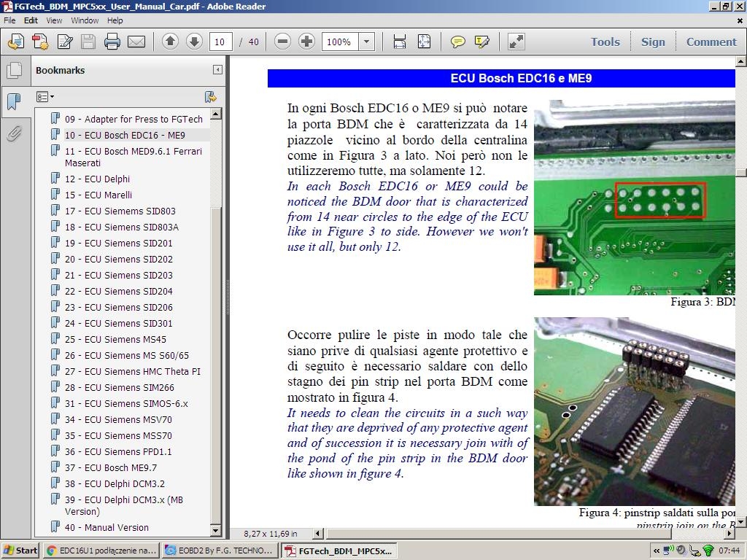Go to bookmark 18 - ECU Siemens SID803A

(122, 227)
